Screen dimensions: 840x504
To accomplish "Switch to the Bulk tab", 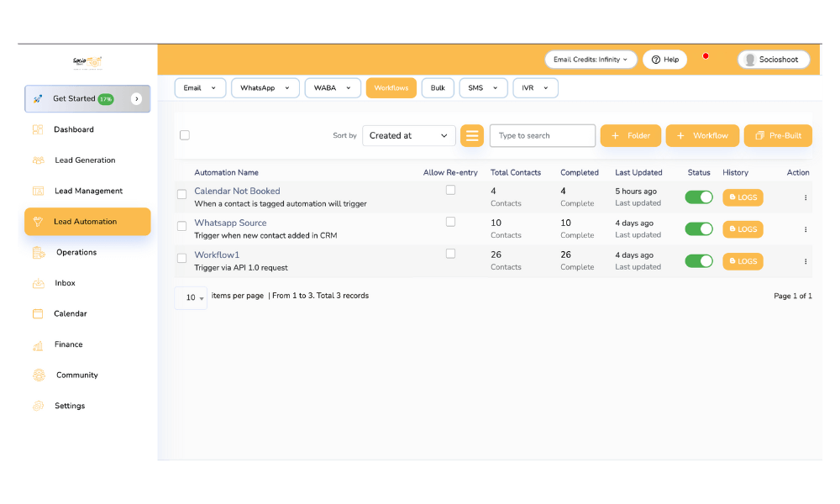I will pyautogui.click(x=438, y=88).
